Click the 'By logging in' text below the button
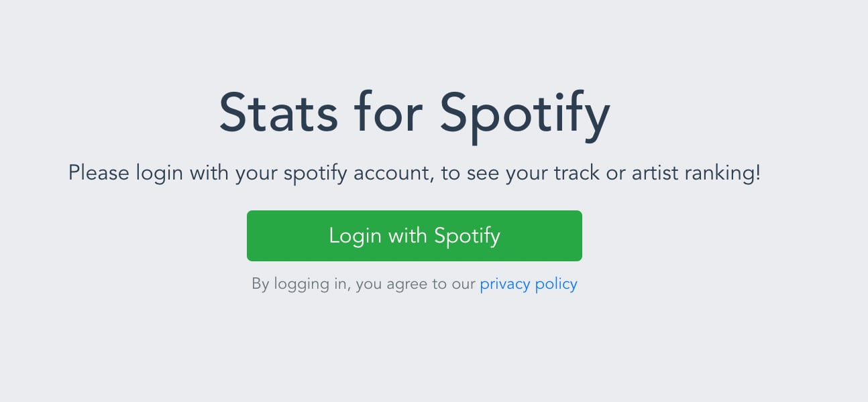868x402 pixels. [300, 283]
